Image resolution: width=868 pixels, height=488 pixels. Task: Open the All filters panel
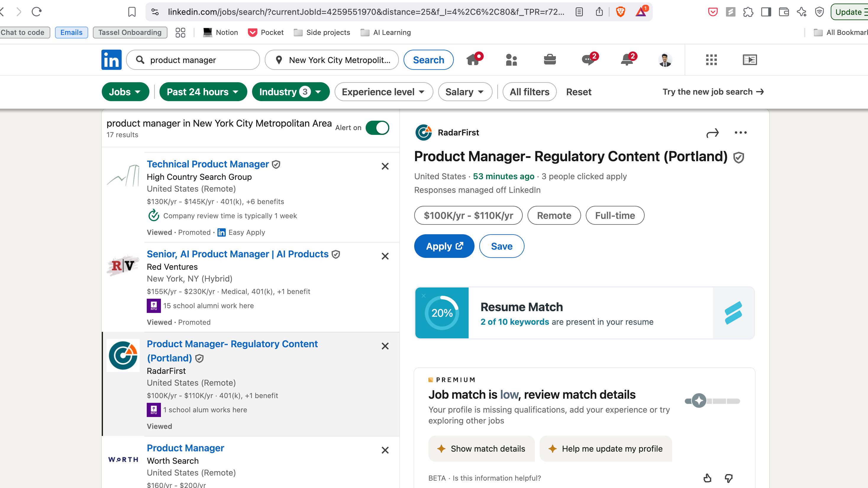[x=529, y=92]
